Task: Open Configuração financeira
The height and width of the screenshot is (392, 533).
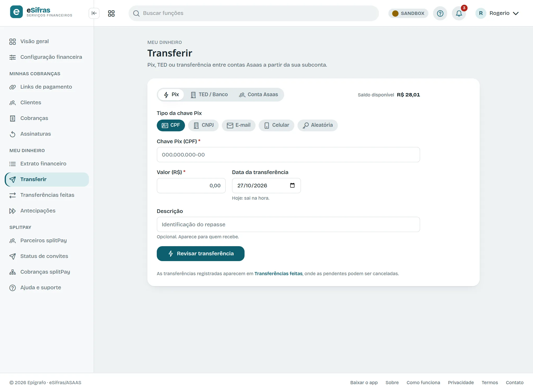Action: pyautogui.click(x=47, y=57)
